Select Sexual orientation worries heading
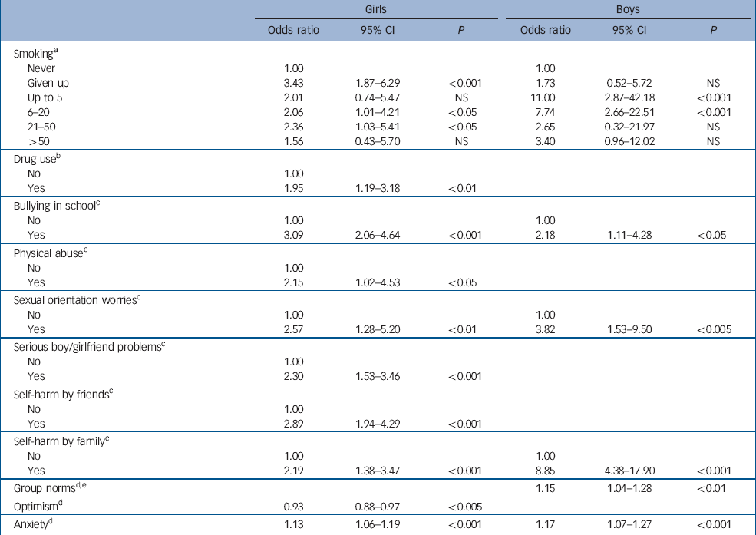Screen dimensions: 756x535 77,299
